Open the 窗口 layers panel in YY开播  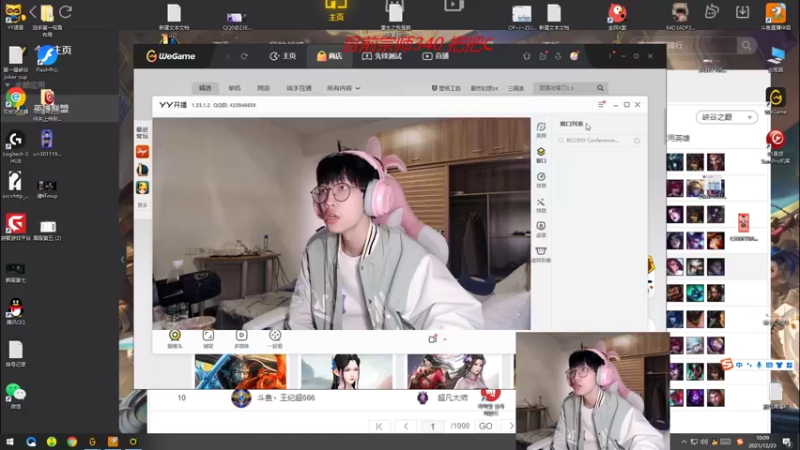point(541,155)
